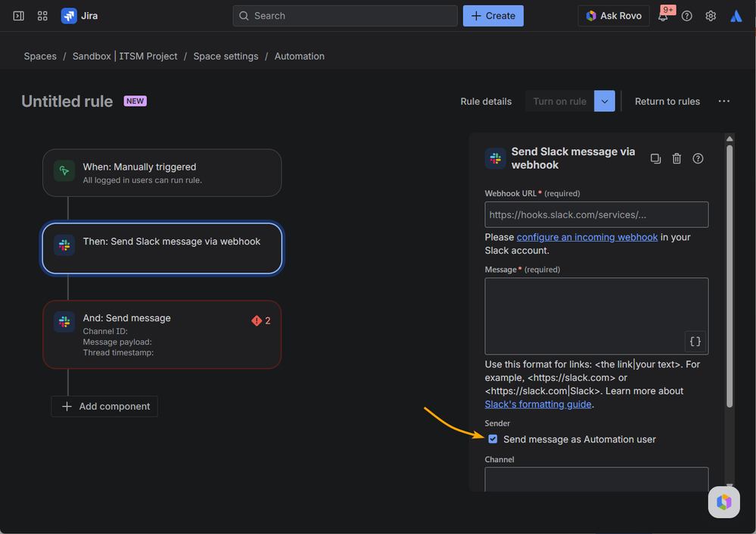Duplicate the Slack webhook component
This screenshot has height=534, width=756.
[x=655, y=158]
